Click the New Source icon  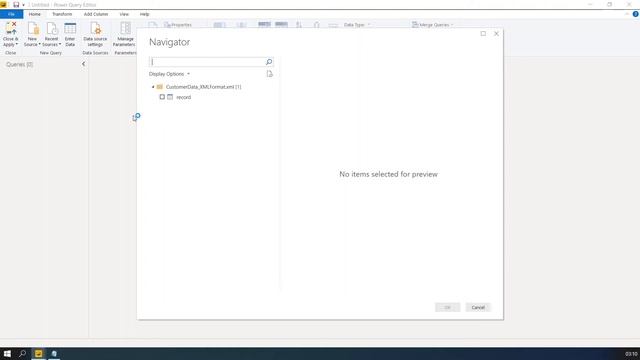coord(33,29)
